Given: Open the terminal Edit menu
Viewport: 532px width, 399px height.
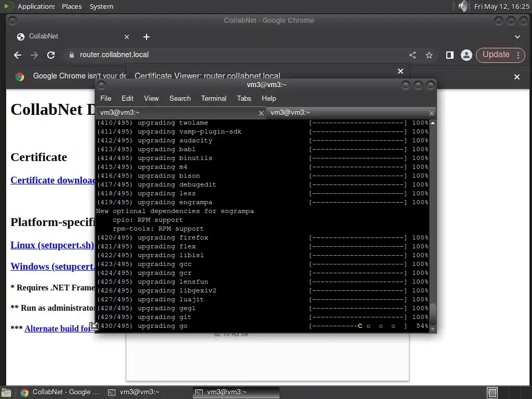Looking at the screenshot, I should 127,98.
